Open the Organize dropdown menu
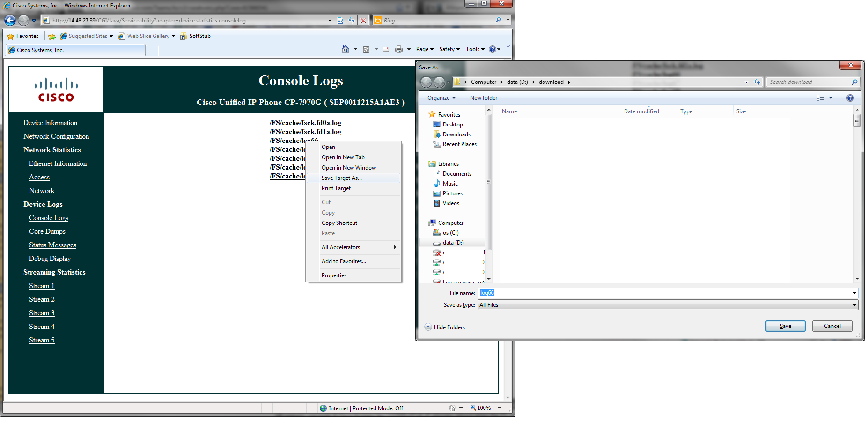Viewport: 868px width, 438px height. click(441, 98)
